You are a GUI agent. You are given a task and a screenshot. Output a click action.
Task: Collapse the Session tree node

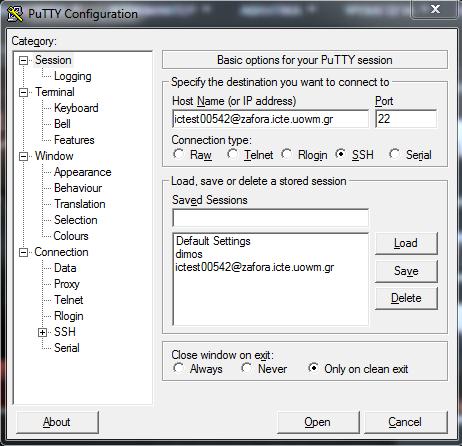23,60
